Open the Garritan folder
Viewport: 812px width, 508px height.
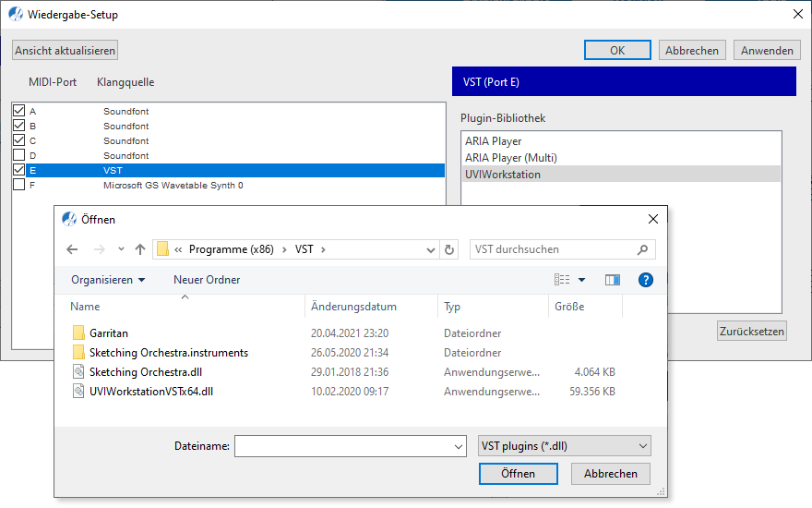pos(109,333)
